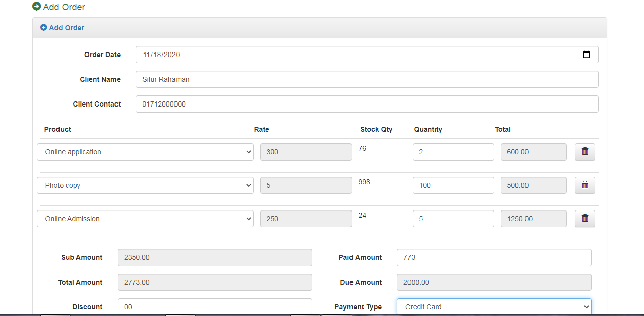
Task: Open the Photo copy product dropdown
Action: pos(145,185)
